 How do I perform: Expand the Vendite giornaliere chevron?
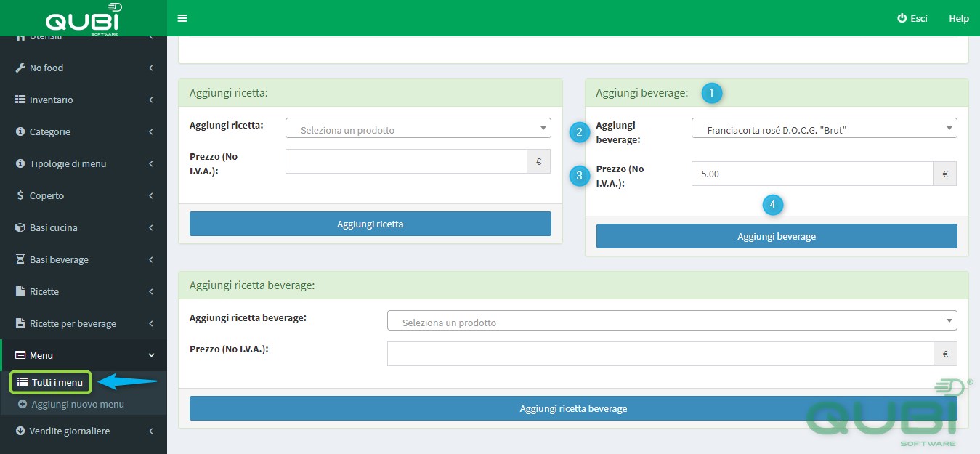tap(151, 431)
